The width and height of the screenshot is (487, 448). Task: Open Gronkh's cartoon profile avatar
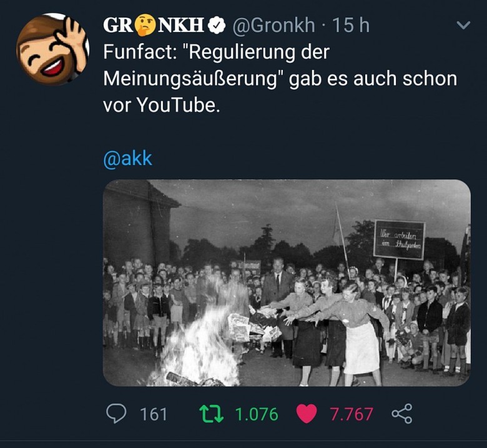click(53, 49)
